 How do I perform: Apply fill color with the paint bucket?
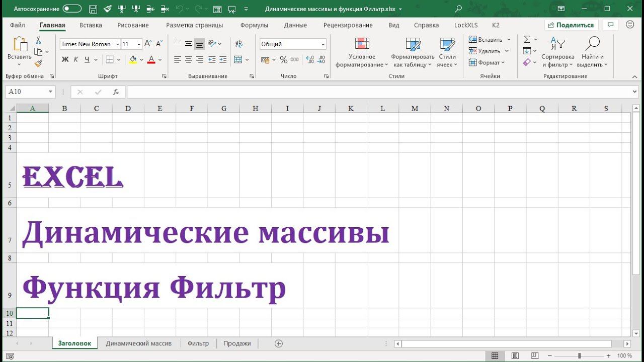click(x=133, y=59)
